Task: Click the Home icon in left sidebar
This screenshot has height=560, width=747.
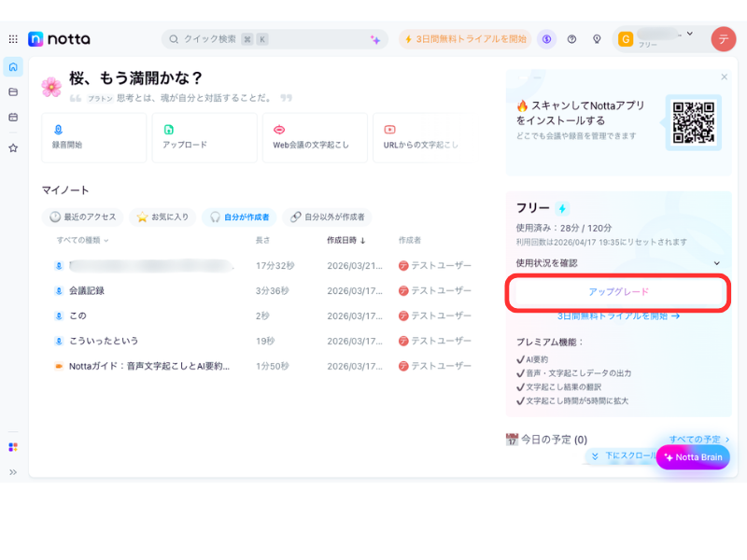Action: point(13,67)
